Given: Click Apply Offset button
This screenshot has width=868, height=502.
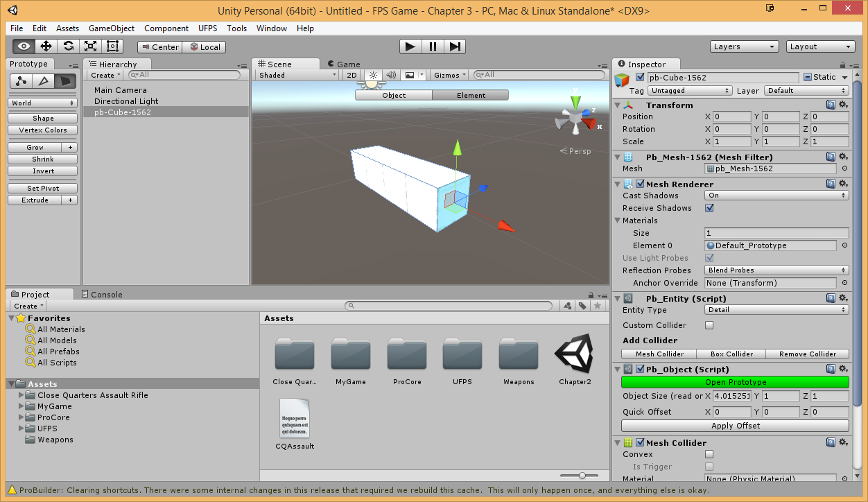Looking at the screenshot, I should 735,426.
